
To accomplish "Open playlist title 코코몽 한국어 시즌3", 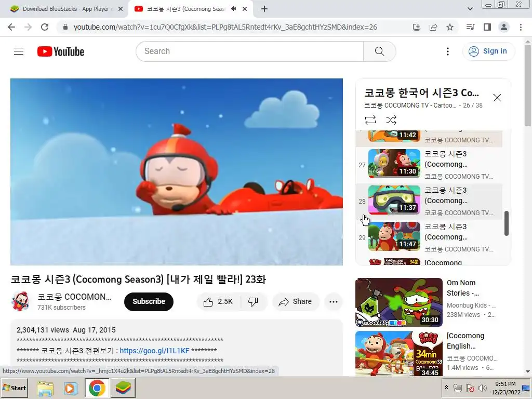I will (x=422, y=92).
